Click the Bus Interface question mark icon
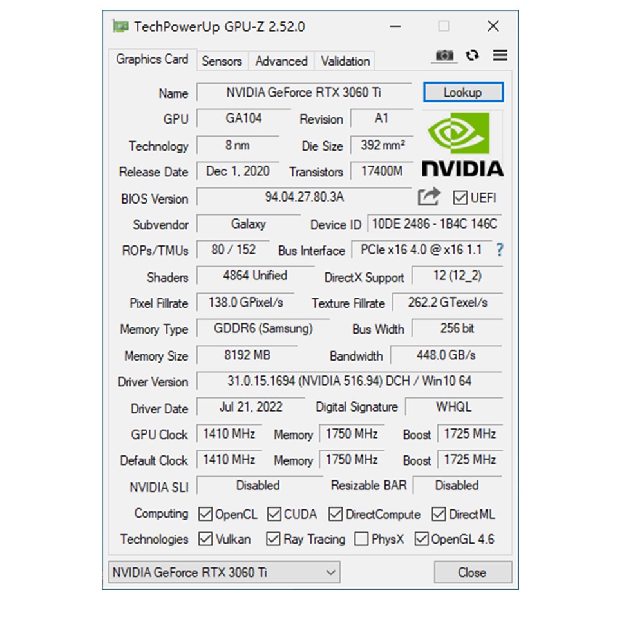This screenshot has height=644, width=644. click(499, 251)
